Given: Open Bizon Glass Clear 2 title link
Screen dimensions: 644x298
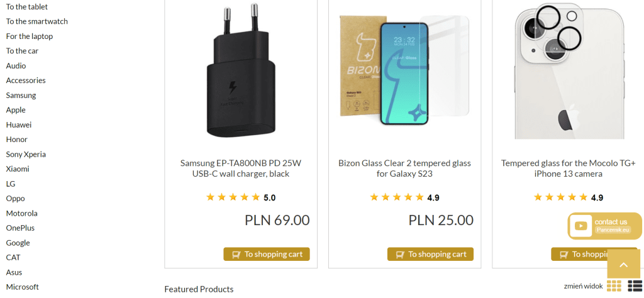Looking at the screenshot, I should point(404,168).
